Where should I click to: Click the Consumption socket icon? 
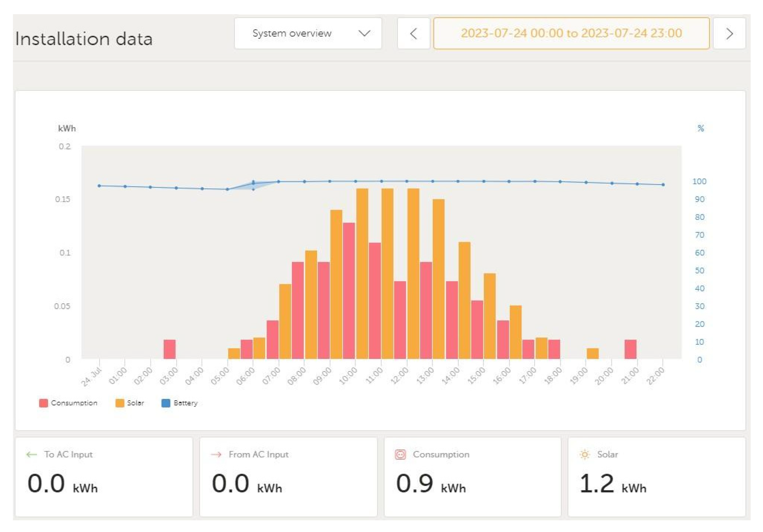(400, 454)
